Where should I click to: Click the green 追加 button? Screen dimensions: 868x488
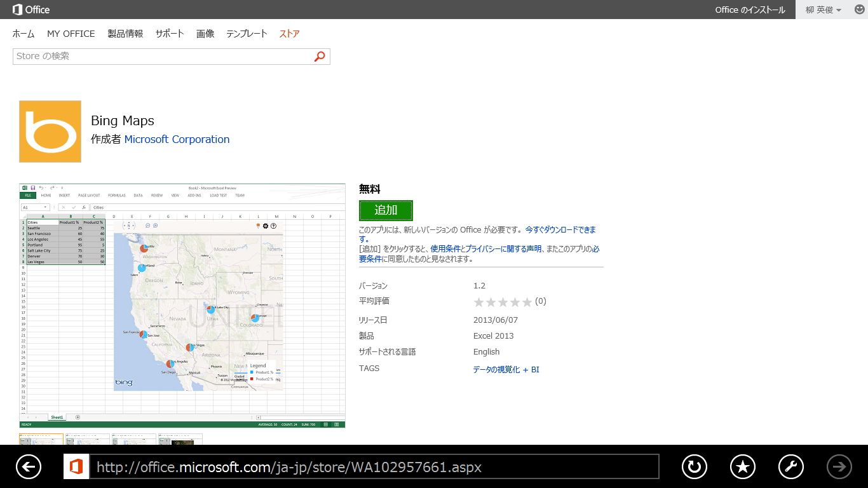click(x=386, y=210)
